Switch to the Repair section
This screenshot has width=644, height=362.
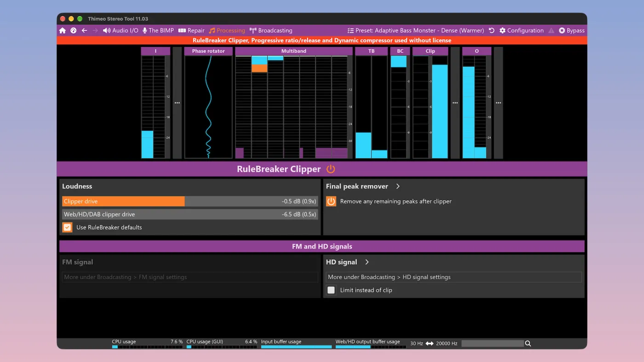pos(191,30)
